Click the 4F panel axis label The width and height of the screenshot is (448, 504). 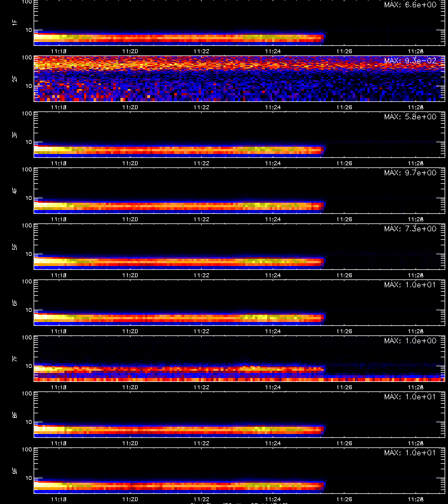click(x=15, y=190)
